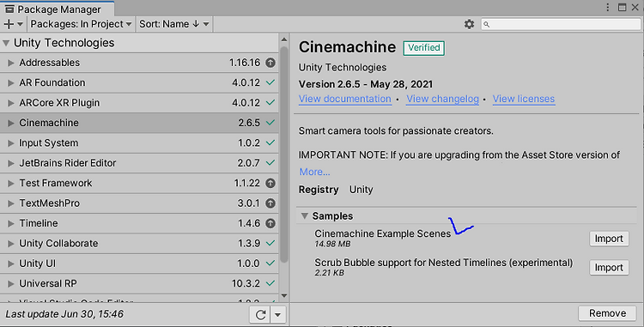Image resolution: width=644 pixels, height=327 pixels.
Task: Select the Universal RP package
Action: point(139,284)
